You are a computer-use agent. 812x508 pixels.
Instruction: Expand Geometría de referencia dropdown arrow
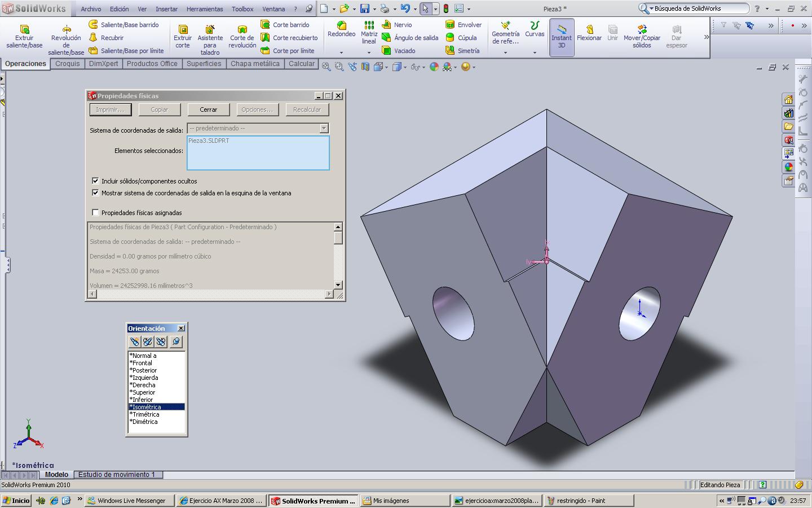tap(505, 52)
